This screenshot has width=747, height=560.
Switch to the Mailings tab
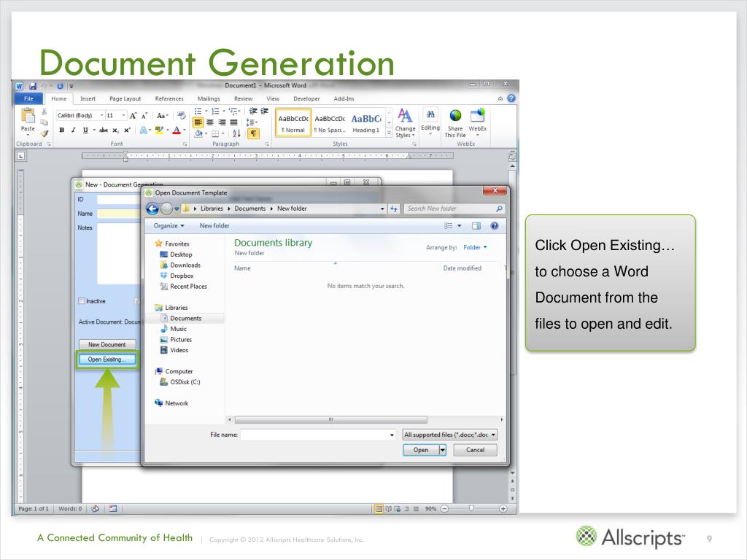(x=209, y=98)
